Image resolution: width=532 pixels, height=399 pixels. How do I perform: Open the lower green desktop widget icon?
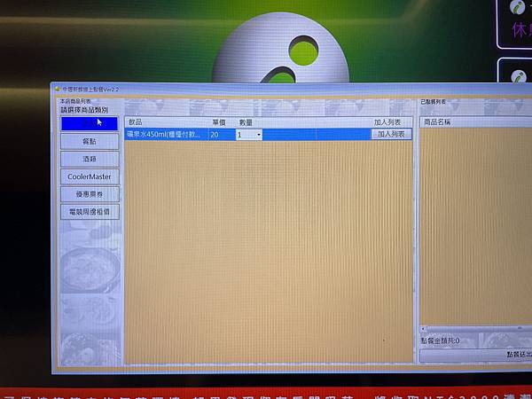click(x=519, y=76)
